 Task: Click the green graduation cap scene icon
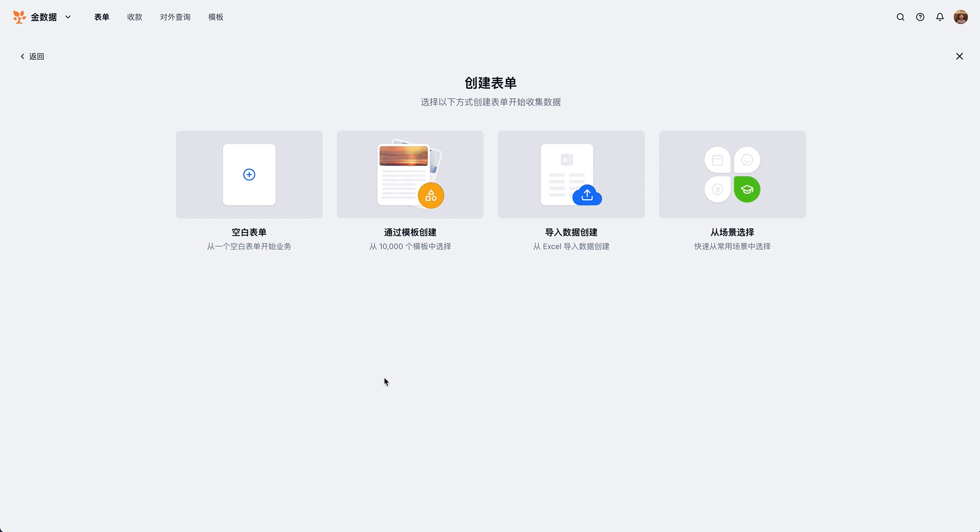tap(747, 189)
